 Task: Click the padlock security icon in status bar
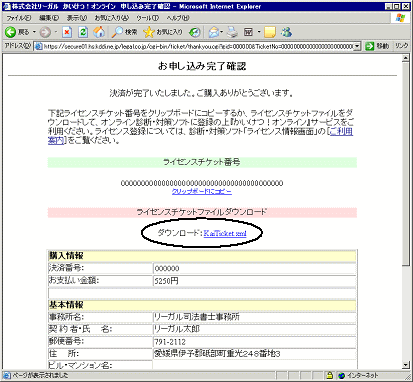pyautogui.click(x=329, y=375)
